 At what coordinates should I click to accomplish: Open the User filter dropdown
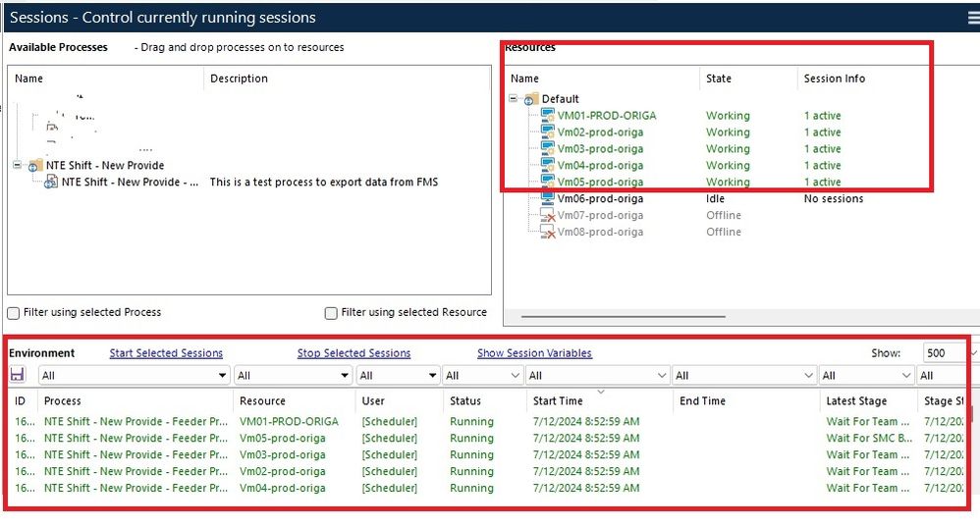point(432,375)
